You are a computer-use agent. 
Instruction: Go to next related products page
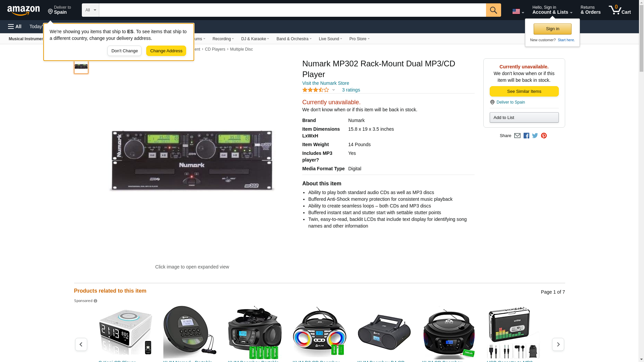pos(558,344)
